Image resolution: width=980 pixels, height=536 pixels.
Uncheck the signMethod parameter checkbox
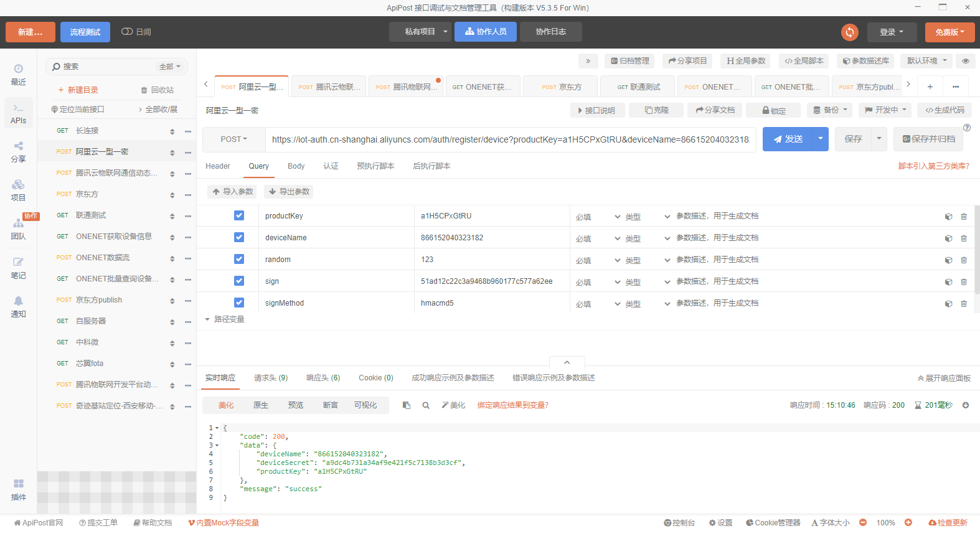tap(239, 303)
